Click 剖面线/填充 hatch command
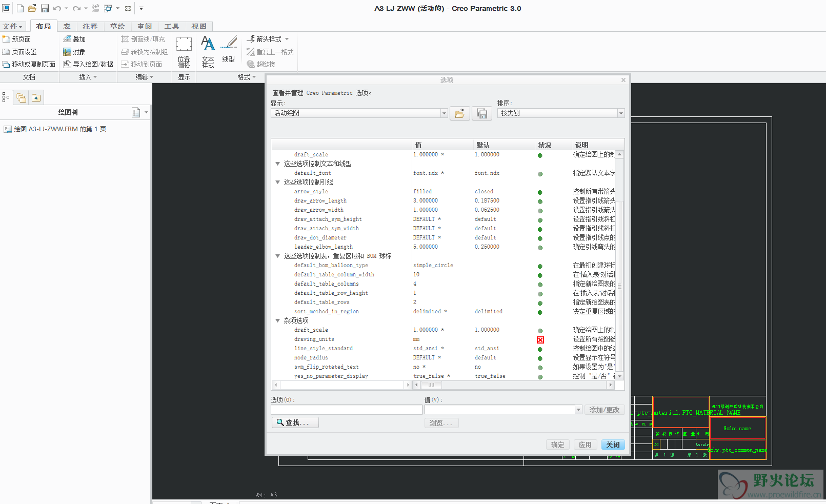The height and width of the screenshot is (504, 826). pyautogui.click(x=143, y=39)
